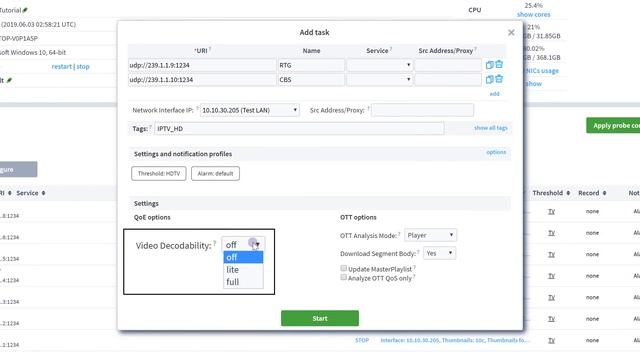Select 'lite' in Video Decodability list

coord(243,270)
